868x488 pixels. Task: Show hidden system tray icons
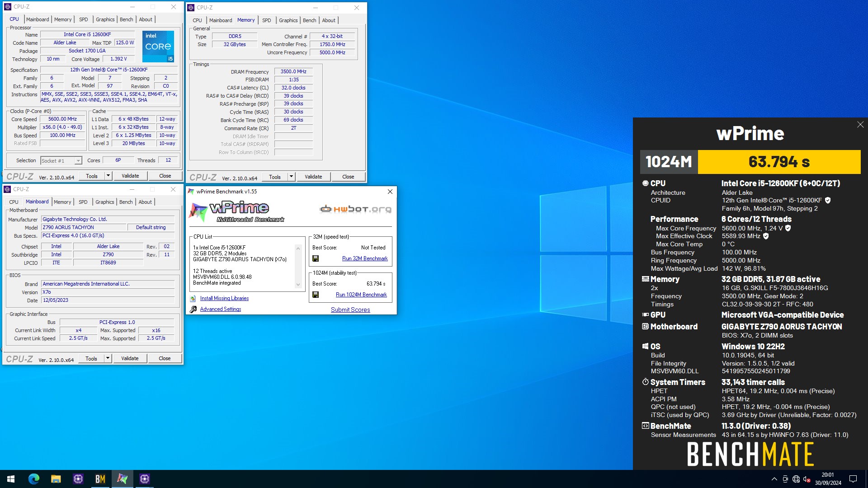774,479
